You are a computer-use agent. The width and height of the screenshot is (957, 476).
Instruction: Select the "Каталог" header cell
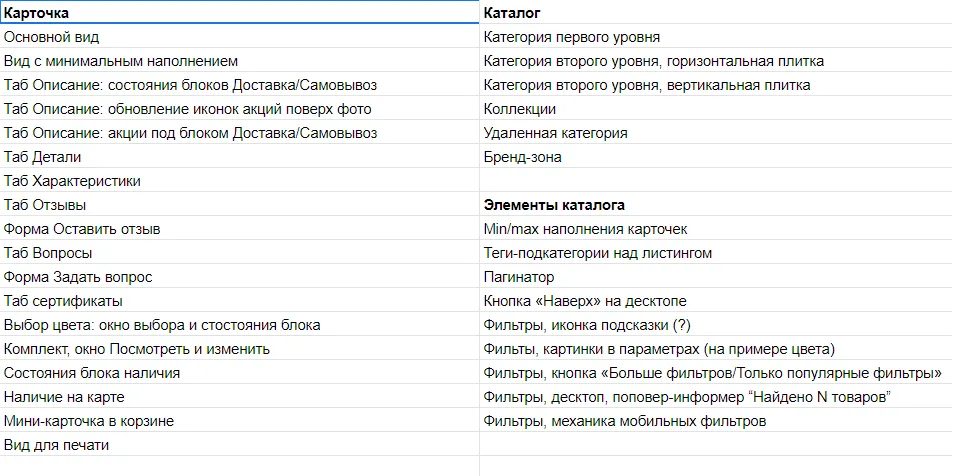point(512,13)
